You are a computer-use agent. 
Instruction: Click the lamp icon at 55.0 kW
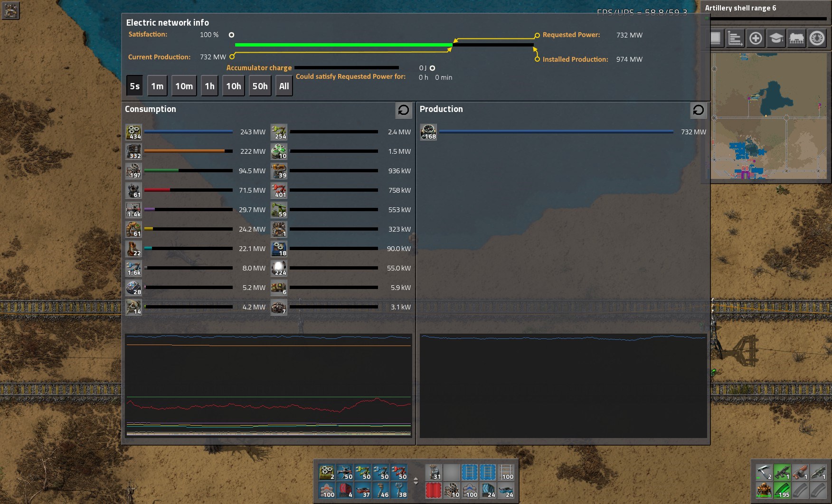279,268
